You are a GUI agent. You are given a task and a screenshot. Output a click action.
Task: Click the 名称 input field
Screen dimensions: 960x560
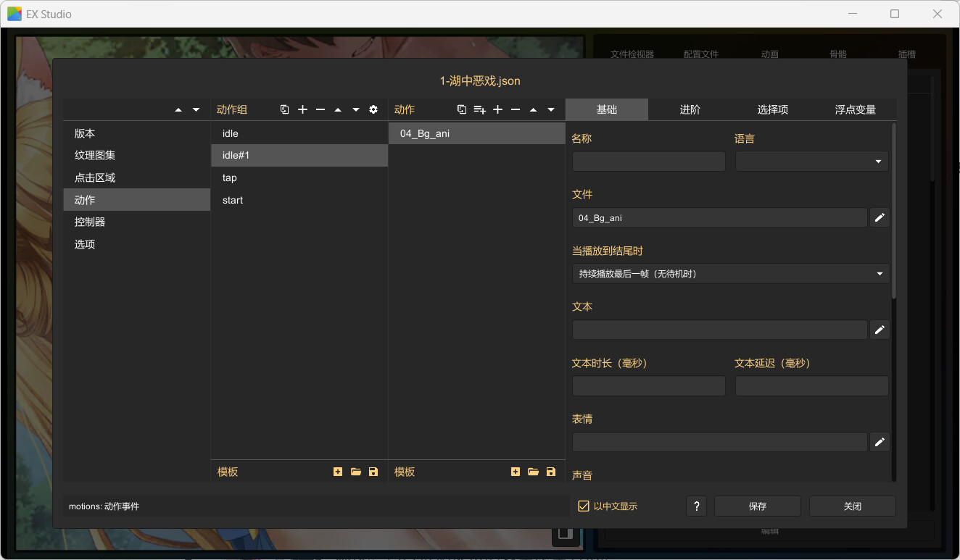(649, 162)
